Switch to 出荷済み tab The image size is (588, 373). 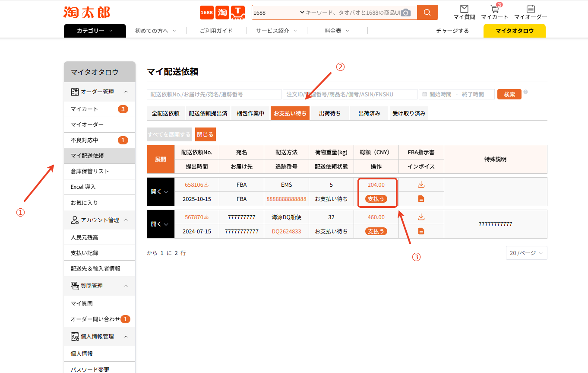click(x=369, y=113)
